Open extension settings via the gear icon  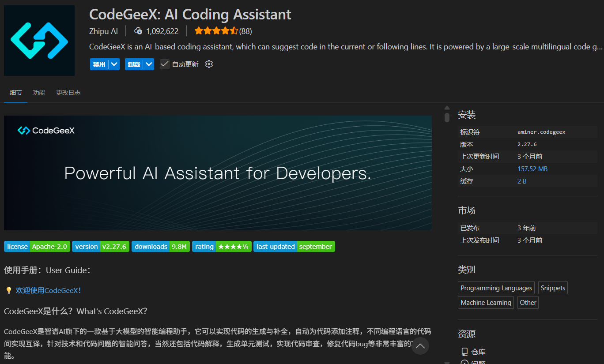click(209, 64)
